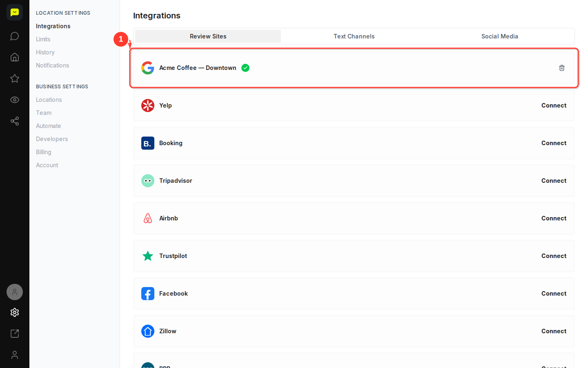Open the Billing settings page

point(44,152)
